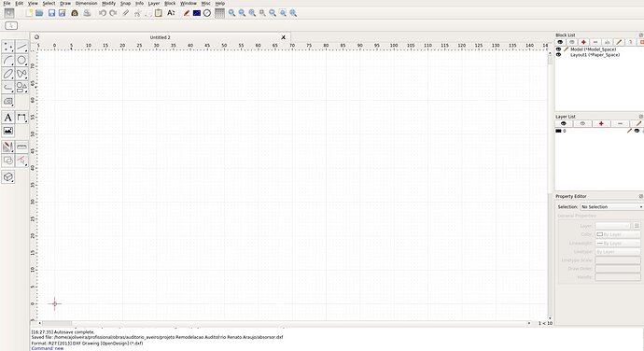The height and width of the screenshot is (351, 644).
Task: Open the Dimension tools
Action: 21,118
